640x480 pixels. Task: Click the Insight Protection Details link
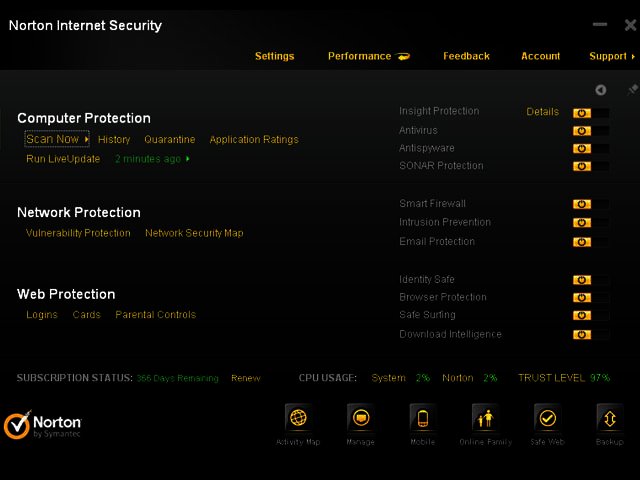coord(542,111)
